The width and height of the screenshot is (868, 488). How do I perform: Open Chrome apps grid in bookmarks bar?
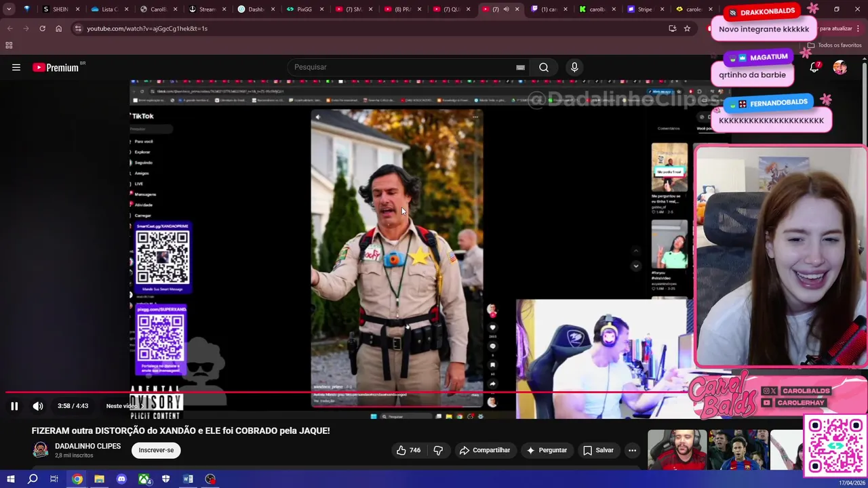pos(9,45)
